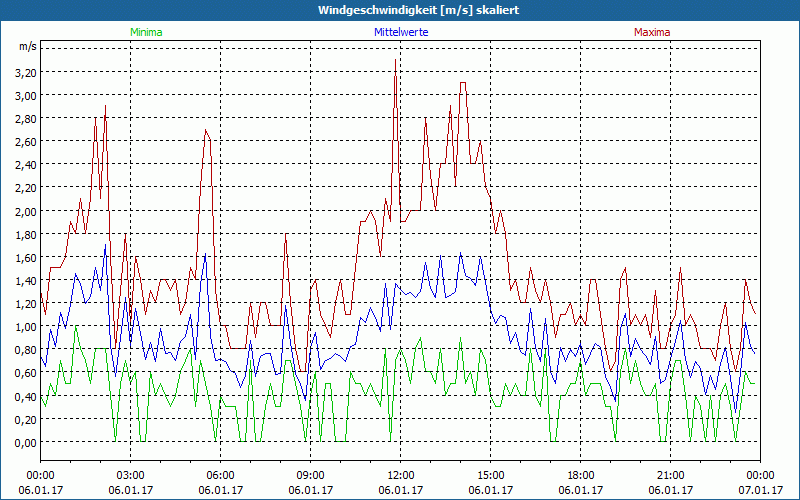
Task: Click the 21:00 time axis label
Action: pyautogui.click(x=670, y=476)
